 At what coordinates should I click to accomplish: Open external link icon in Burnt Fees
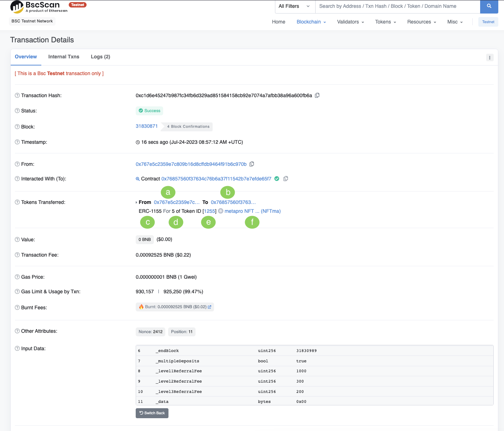(209, 307)
